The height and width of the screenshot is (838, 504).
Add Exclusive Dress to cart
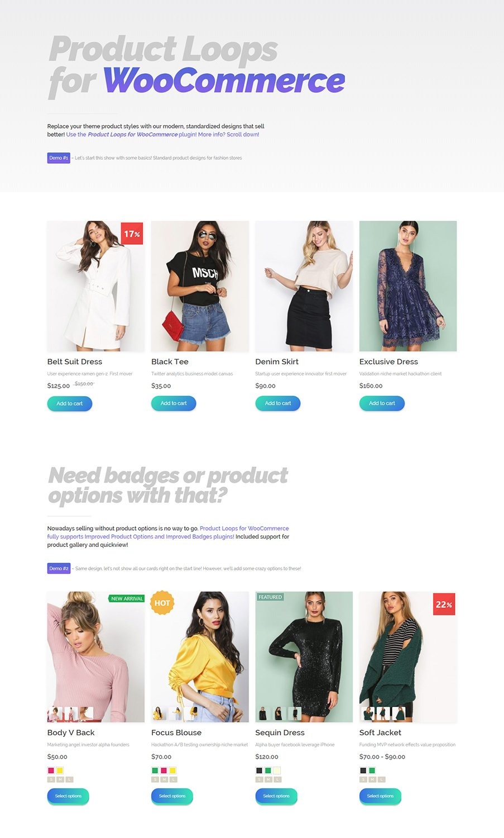pos(382,403)
